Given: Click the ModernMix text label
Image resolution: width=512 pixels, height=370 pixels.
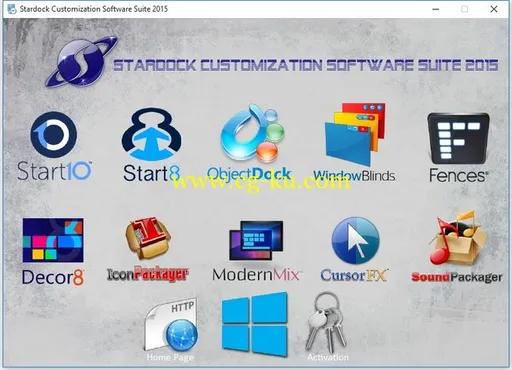Looking at the screenshot, I should (x=256, y=275).
